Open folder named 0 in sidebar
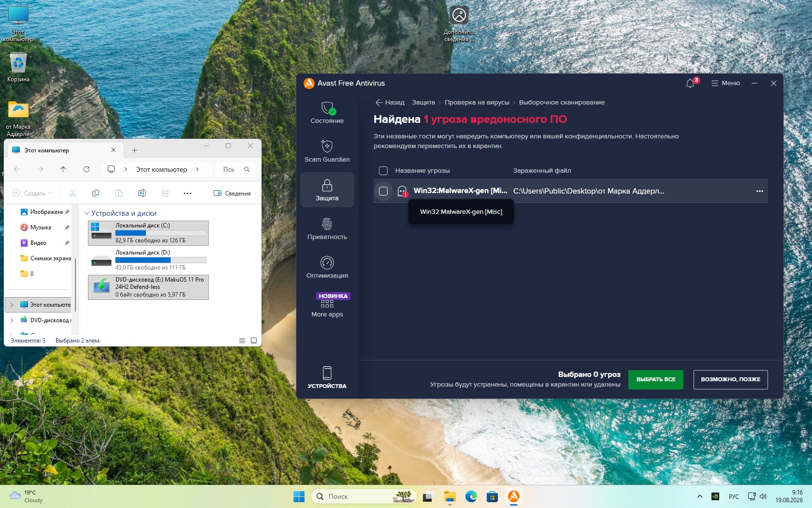 tap(27, 274)
